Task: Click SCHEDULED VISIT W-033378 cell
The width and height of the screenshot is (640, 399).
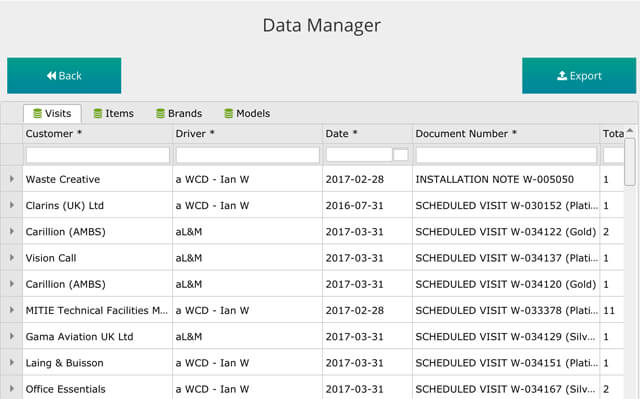Action: tap(506, 310)
